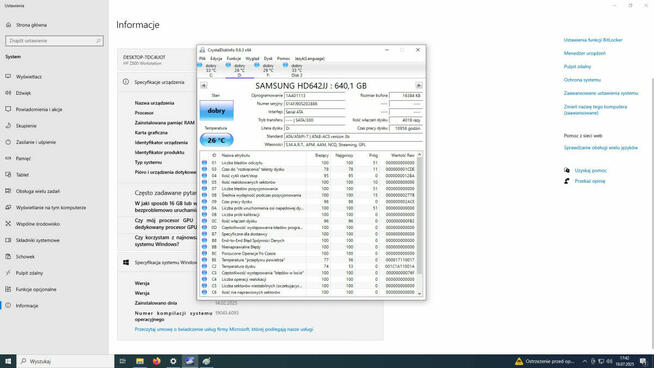The image size is (654, 368).
Task: Select Informacje in the sidebar
Action: click(27, 306)
